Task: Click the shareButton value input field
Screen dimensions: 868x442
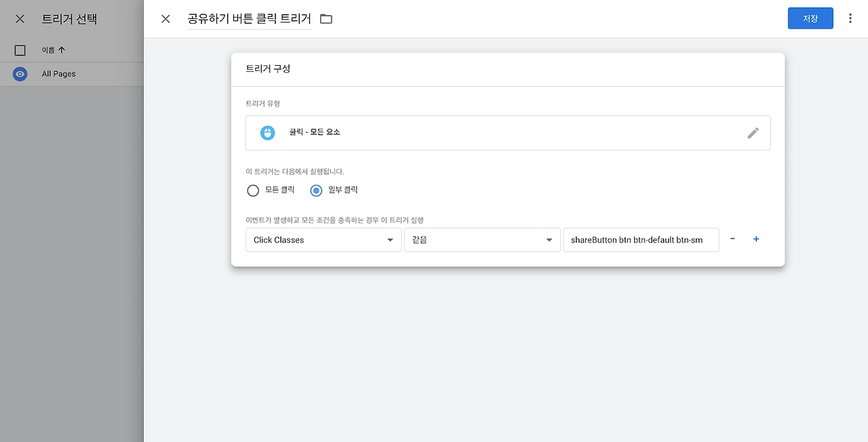Action: (641, 240)
